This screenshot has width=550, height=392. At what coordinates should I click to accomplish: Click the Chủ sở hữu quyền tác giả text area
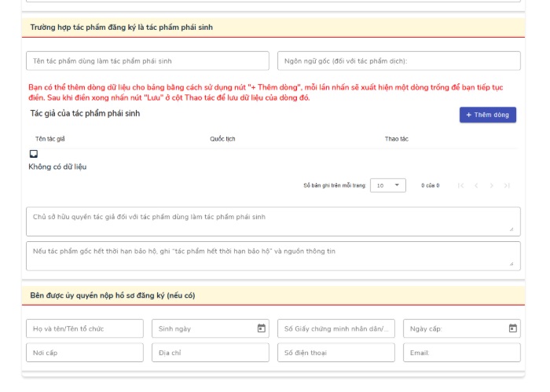point(273,222)
